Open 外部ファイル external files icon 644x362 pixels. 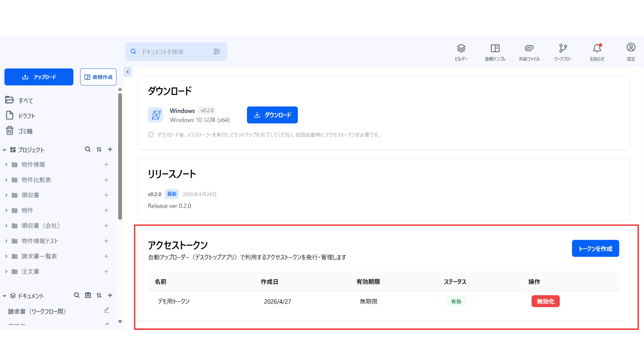point(529,52)
